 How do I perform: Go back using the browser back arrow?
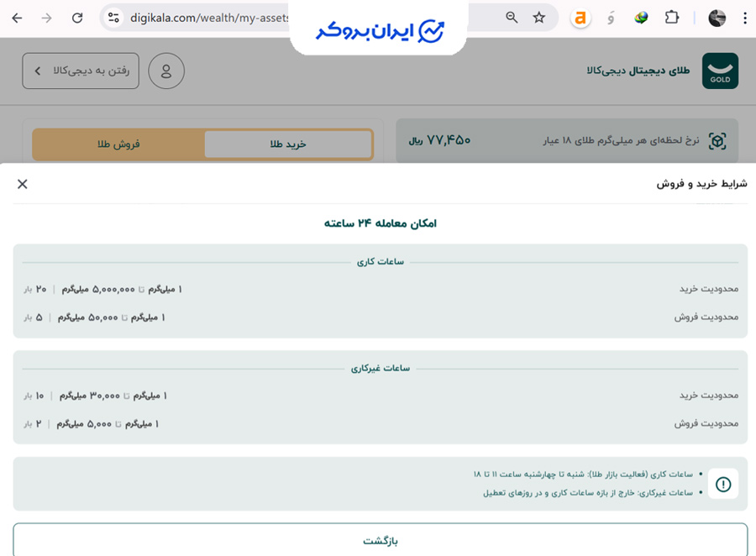pyautogui.click(x=17, y=17)
